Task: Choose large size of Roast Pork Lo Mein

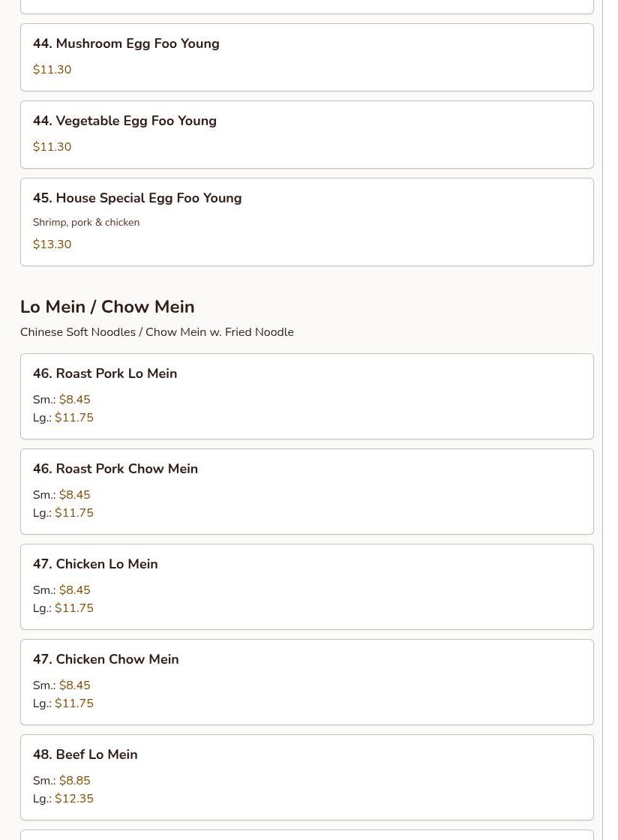Action: [x=73, y=418]
